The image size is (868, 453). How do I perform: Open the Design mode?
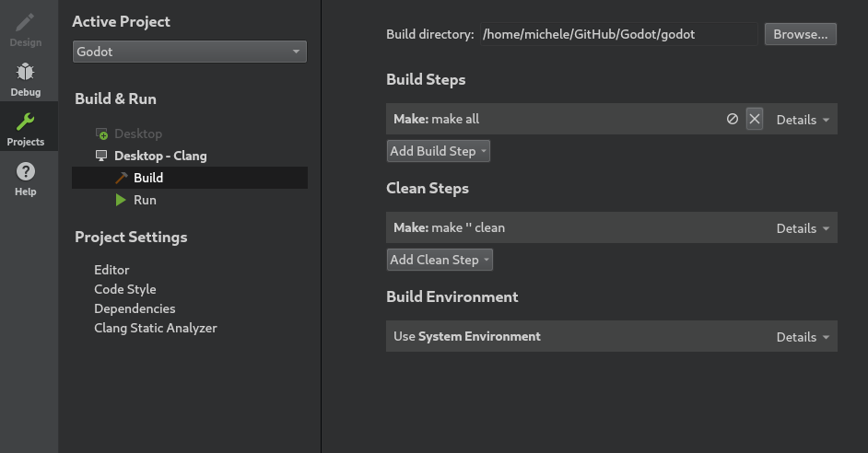[x=26, y=29]
